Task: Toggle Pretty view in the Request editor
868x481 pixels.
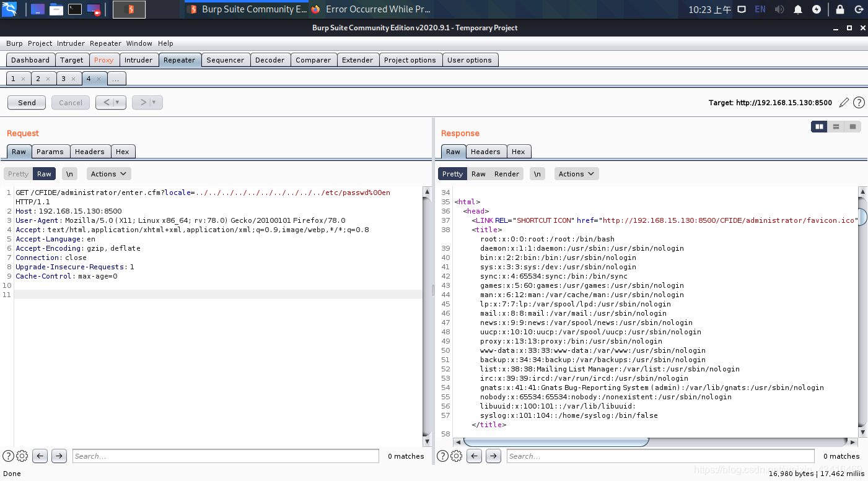Action: point(18,174)
